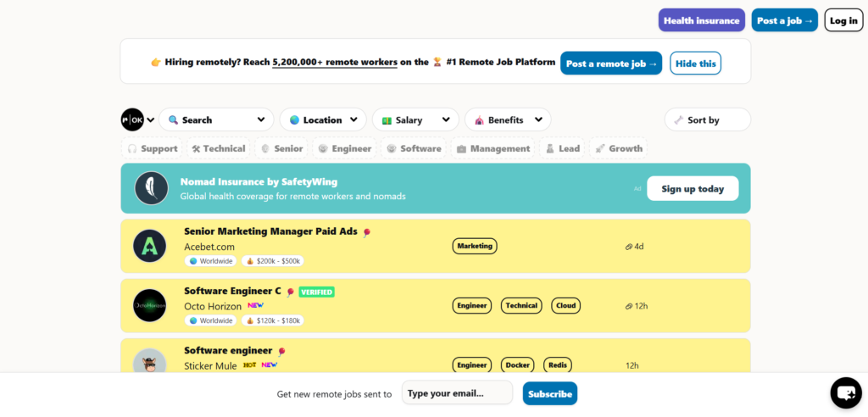Click the Log in button
The image size is (868, 417).
pos(843,20)
